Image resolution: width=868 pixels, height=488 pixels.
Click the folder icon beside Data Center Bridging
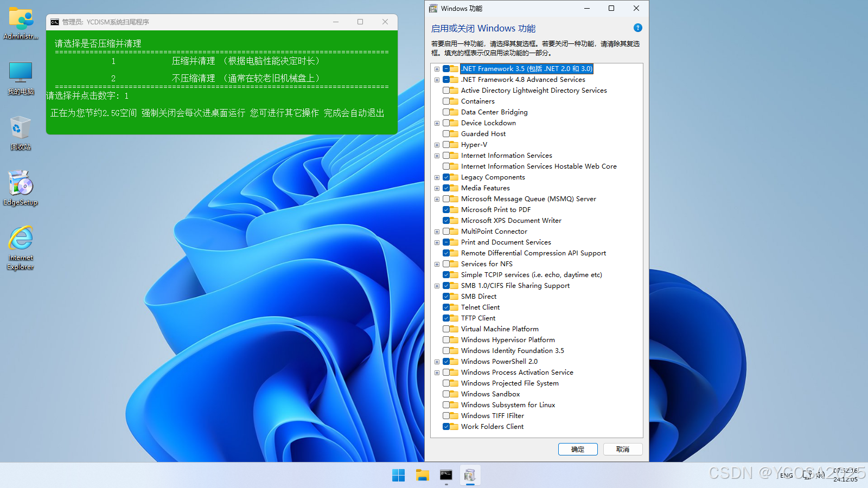[x=454, y=112]
